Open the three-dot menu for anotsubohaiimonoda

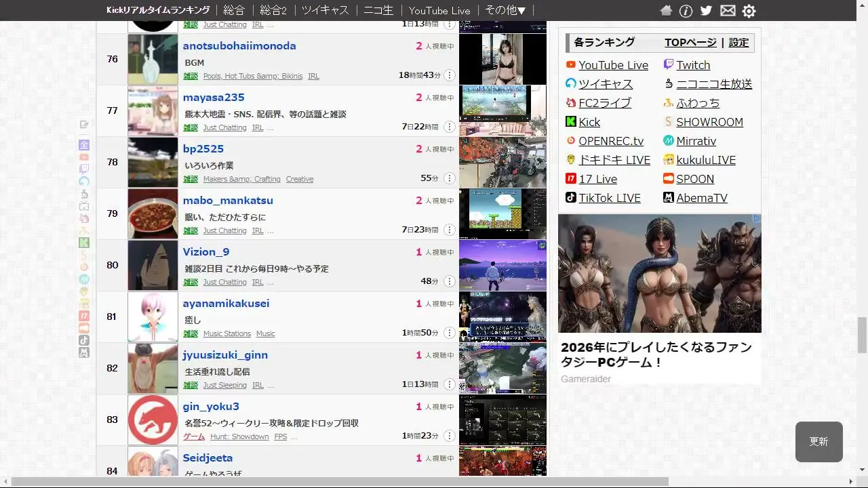[x=450, y=75]
